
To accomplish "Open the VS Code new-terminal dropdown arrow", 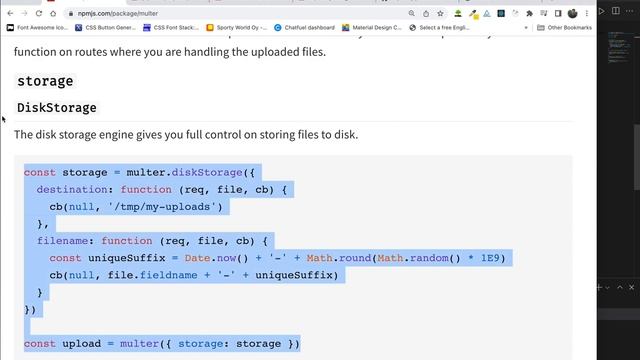I will pyautogui.click(x=607, y=288).
